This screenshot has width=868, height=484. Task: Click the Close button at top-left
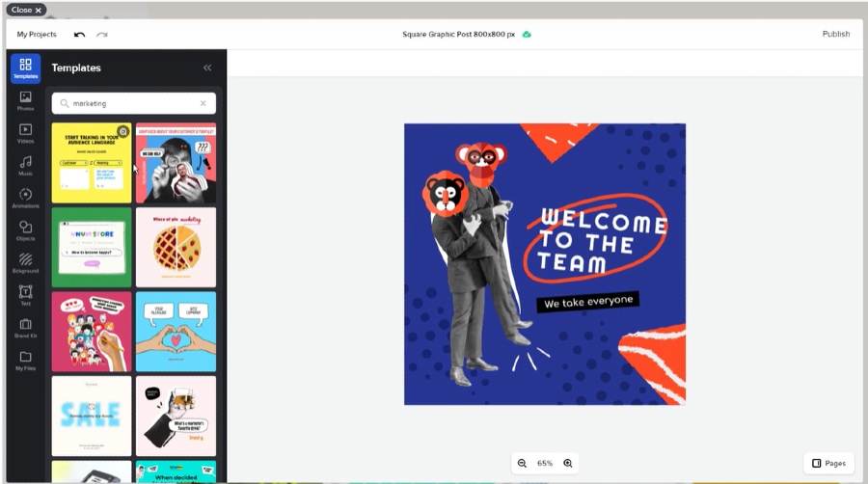[x=26, y=10]
